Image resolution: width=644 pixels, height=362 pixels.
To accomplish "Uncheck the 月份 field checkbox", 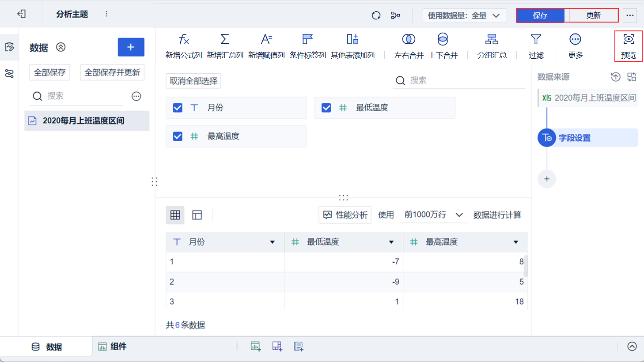I will click(178, 108).
